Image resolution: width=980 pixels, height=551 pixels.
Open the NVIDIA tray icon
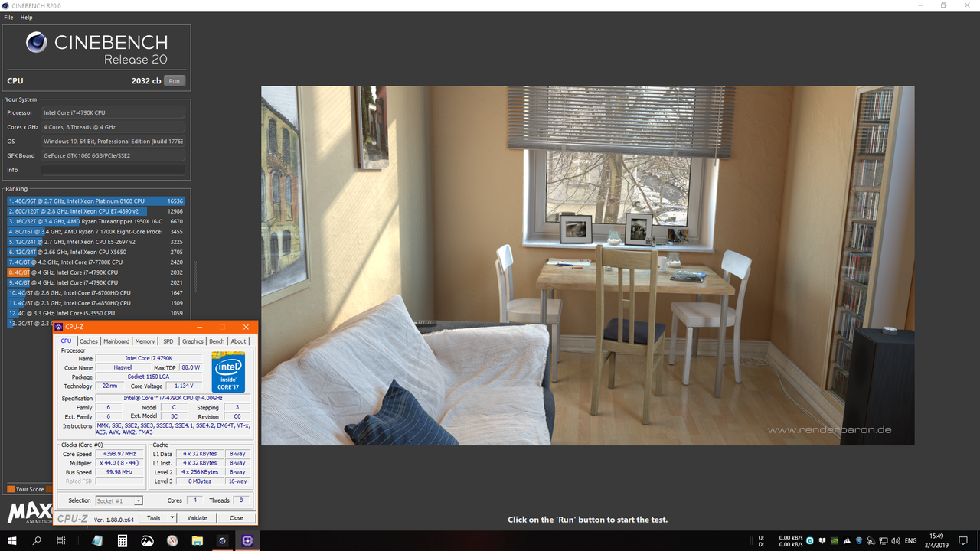835,540
